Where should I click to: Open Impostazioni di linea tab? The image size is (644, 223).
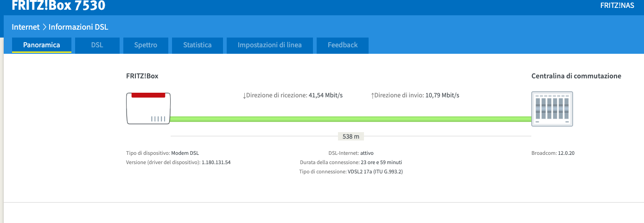tap(269, 45)
